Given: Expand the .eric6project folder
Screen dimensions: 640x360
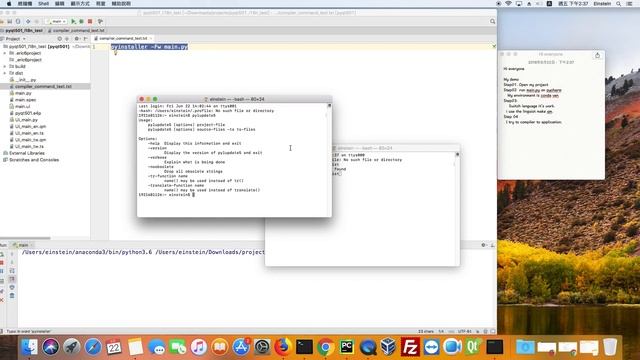Looking at the screenshot, I should click(x=5, y=53).
